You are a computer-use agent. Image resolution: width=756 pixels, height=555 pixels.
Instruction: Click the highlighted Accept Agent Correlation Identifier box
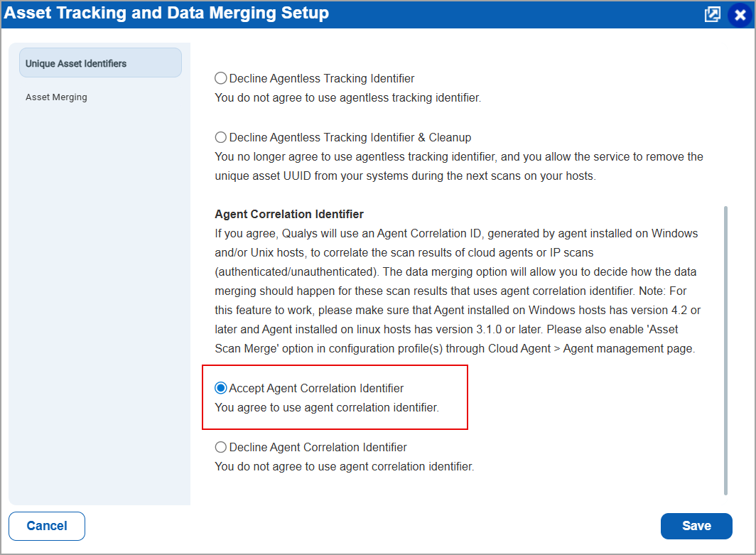pyautogui.click(x=335, y=397)
